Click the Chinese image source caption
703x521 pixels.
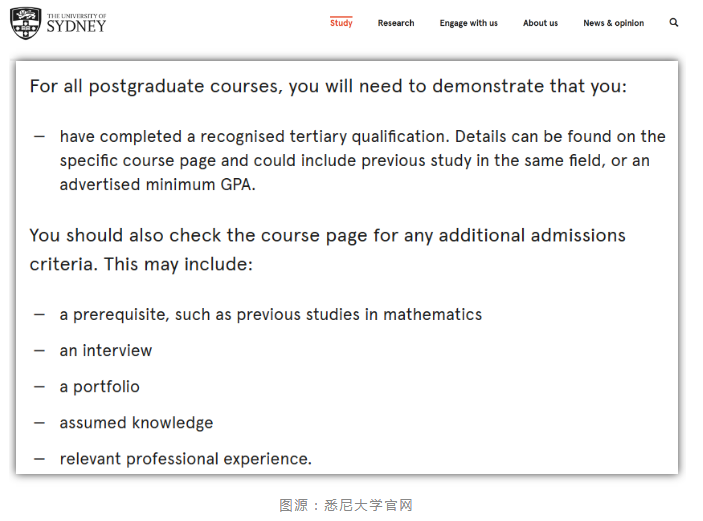pos(346,505)
